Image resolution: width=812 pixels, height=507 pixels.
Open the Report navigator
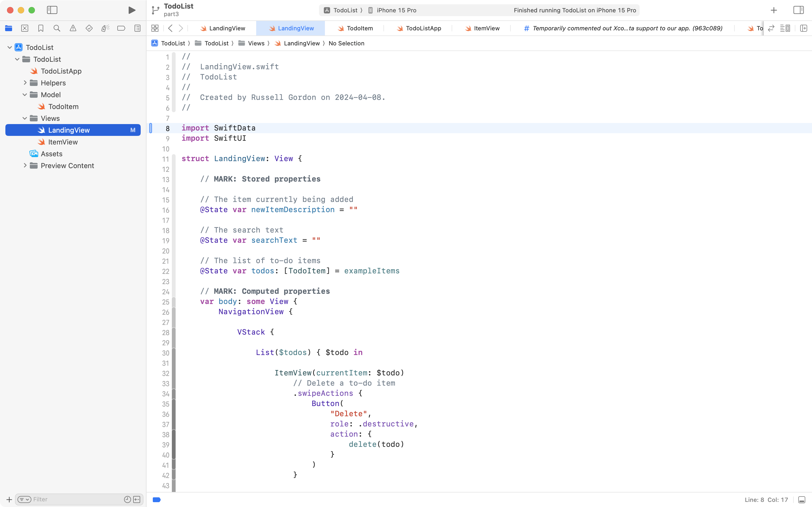tap(137, 28)
